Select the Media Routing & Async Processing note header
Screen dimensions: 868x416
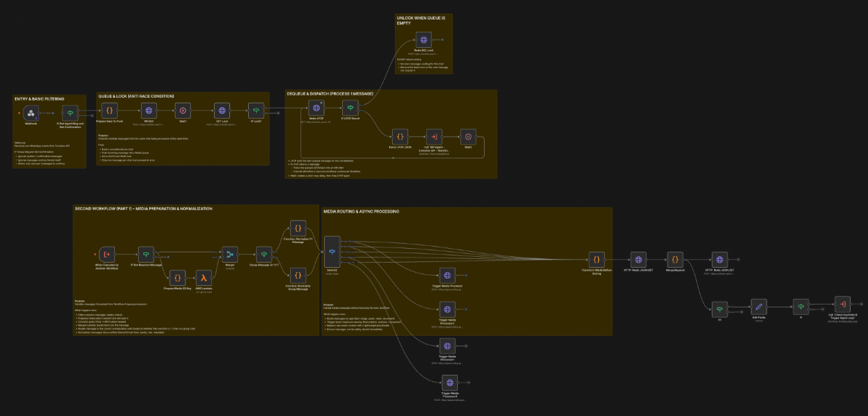point(363,211)
